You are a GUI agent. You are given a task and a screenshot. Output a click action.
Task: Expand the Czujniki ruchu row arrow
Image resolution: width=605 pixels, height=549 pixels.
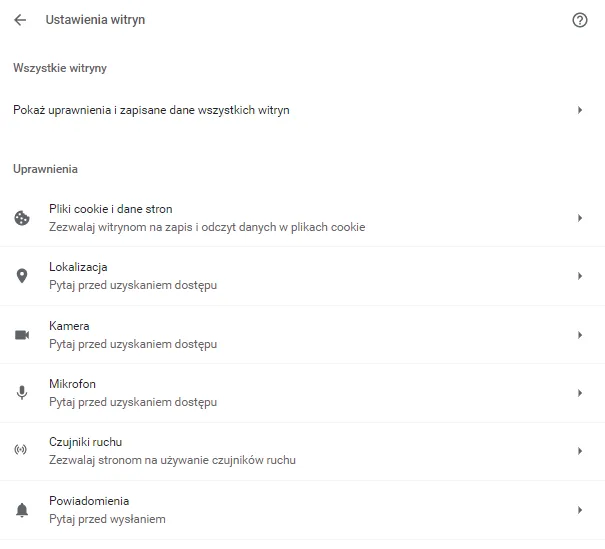[580, 451]
